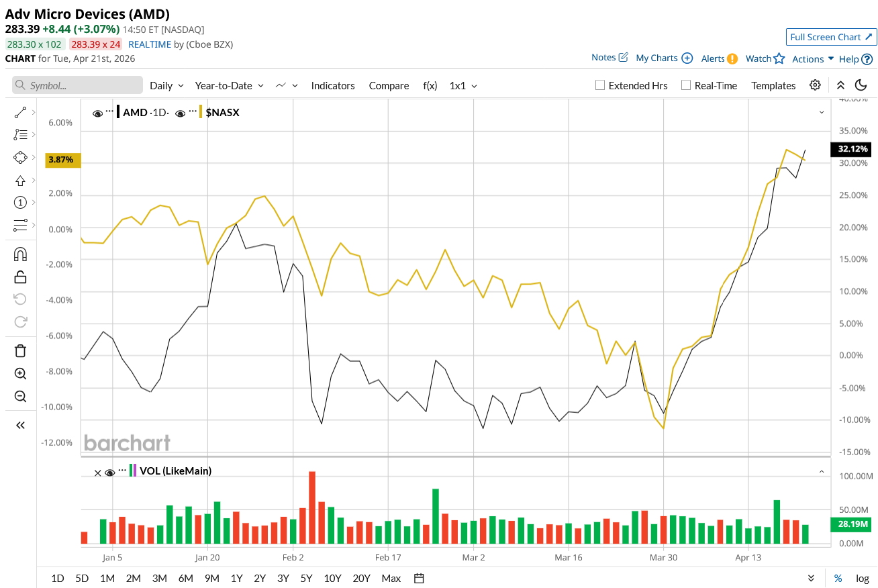
Task: Enable the Real-Time checkbox
Action: point(685,85)
